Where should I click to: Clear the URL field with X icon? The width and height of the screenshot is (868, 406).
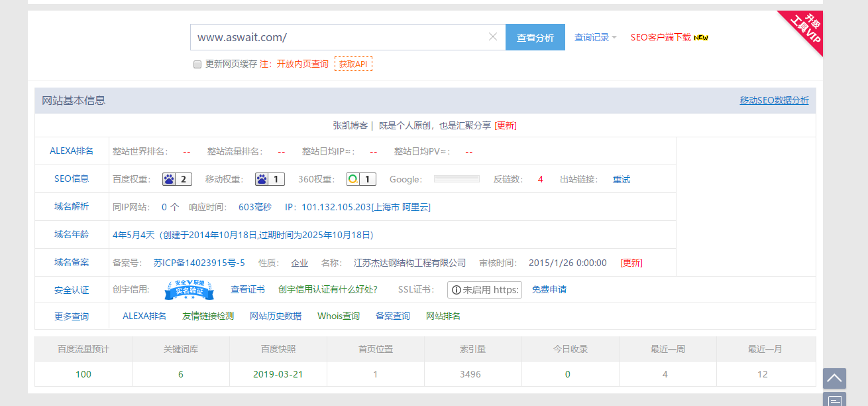coord(493,37)
